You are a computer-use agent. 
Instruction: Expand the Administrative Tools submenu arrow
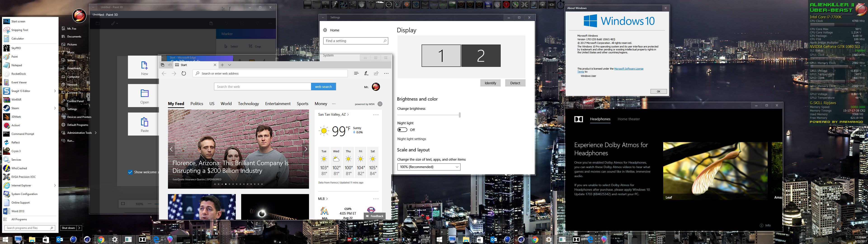tap(96, 133)
